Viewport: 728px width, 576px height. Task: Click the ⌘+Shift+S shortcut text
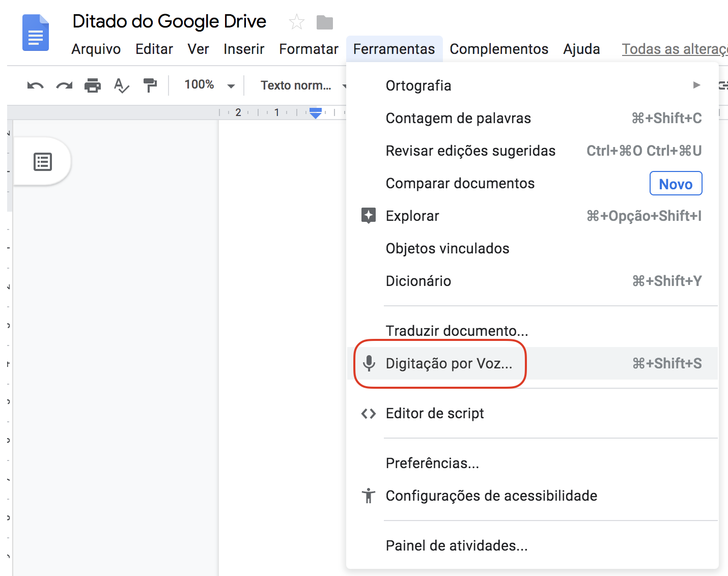[x=666, y=363]
